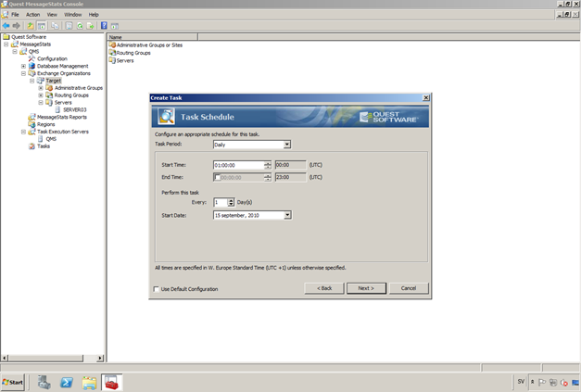Select MessageStats Reports tree node

click(62, 117)
